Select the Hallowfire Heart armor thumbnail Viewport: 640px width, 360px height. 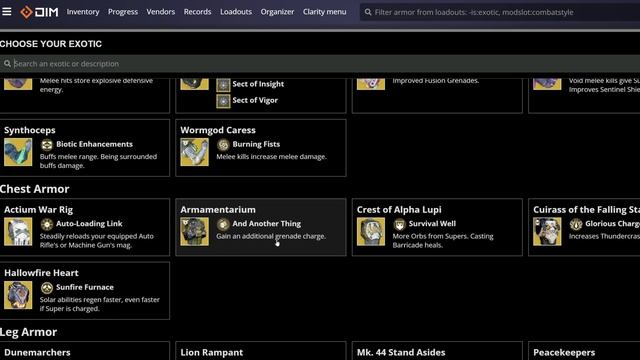(18, 295)
